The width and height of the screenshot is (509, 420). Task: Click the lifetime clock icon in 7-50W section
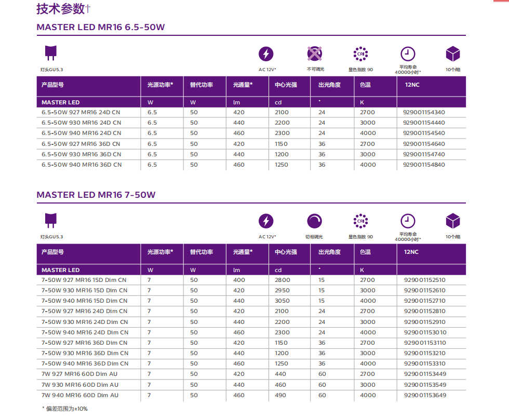tap(408, 221)
